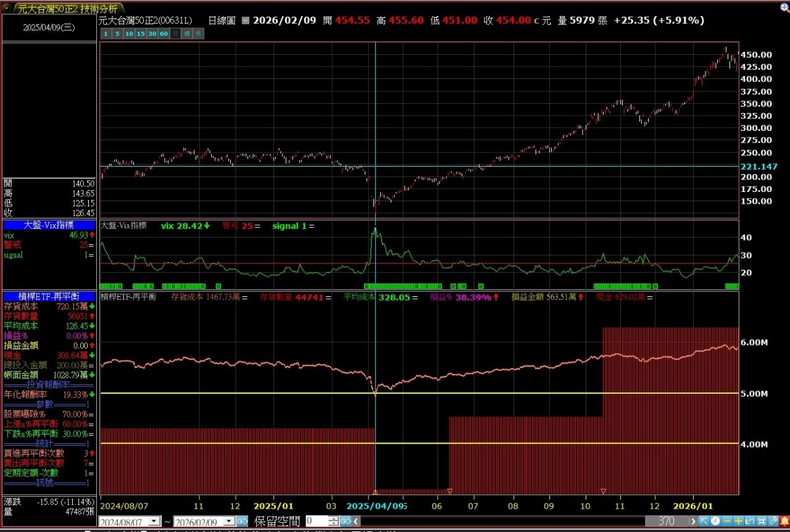
Task: Click the yellow plus zoom-in icon
Action: (738, 521)
